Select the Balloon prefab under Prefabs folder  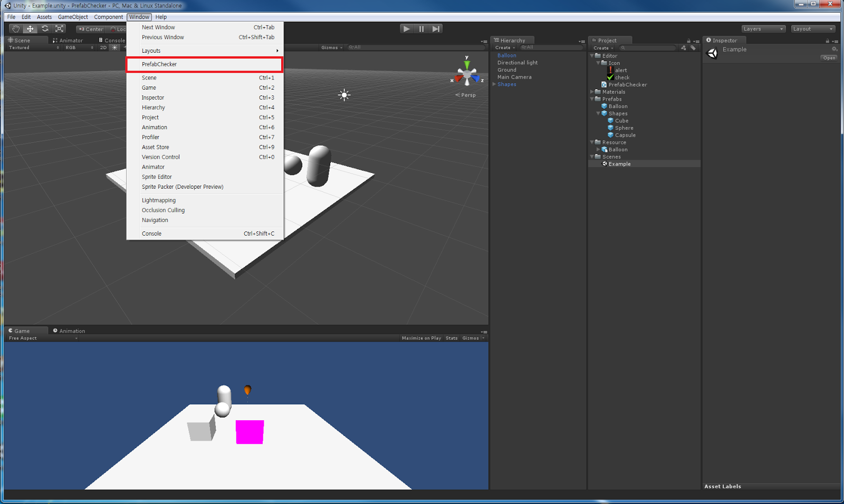tap(618, 106)
